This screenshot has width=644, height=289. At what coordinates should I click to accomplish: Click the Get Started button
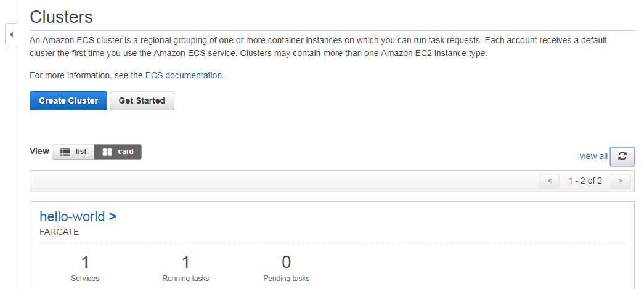(142, 100)
